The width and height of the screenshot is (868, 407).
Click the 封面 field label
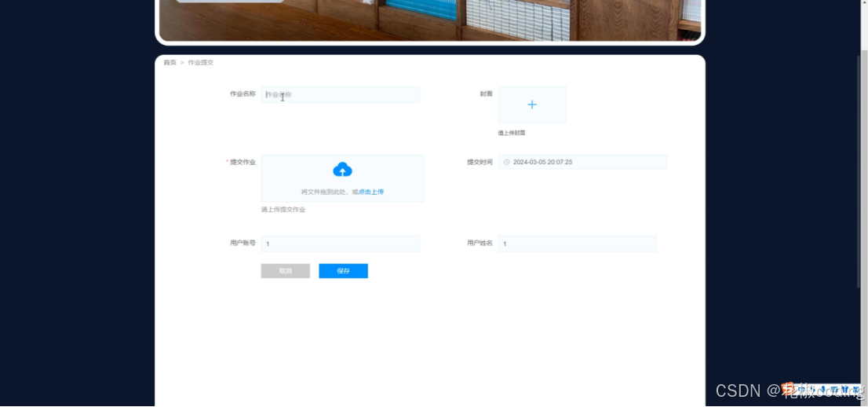point(486,93)
